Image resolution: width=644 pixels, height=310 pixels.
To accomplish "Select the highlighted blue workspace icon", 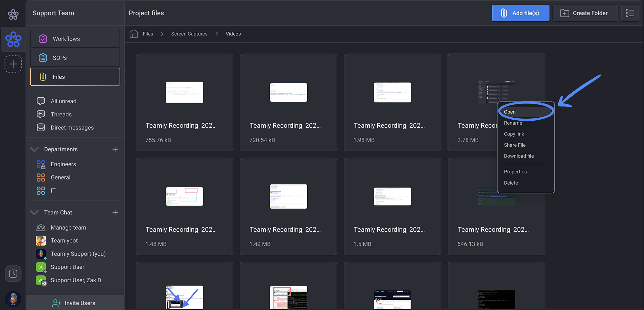I will (x=13, y=39).
